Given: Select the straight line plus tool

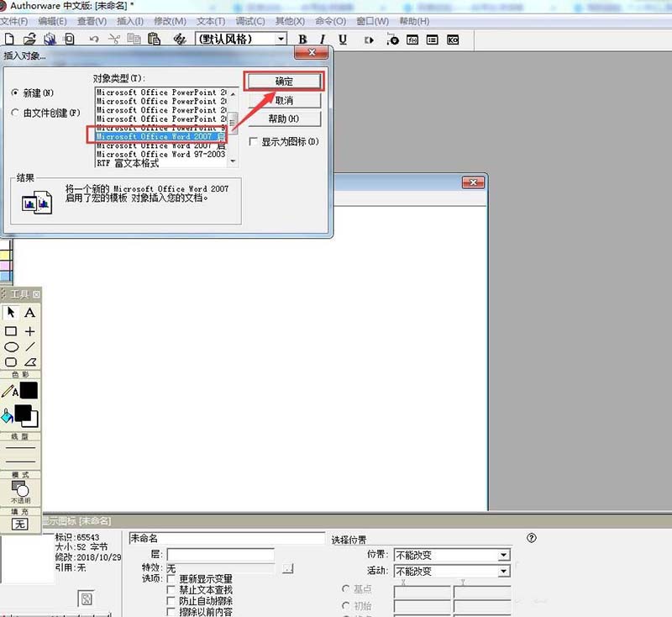Looking at the screenshot, I should coord(29,331).
